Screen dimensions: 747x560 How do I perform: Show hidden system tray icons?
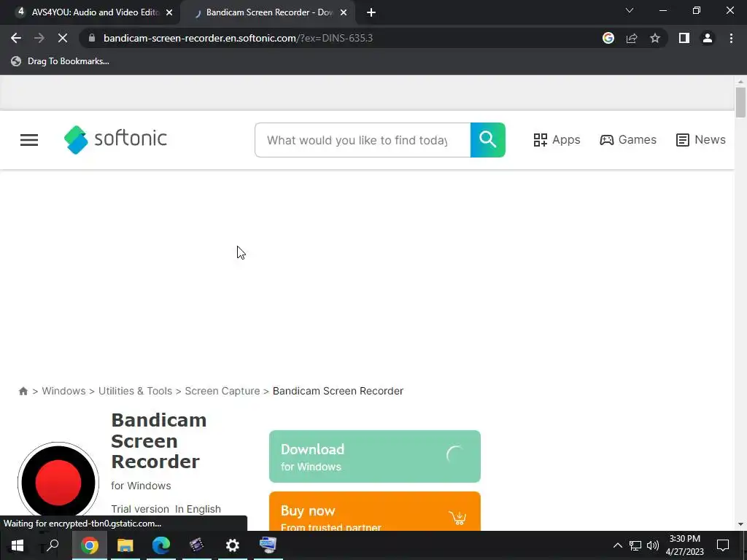(x=617, y=545)
